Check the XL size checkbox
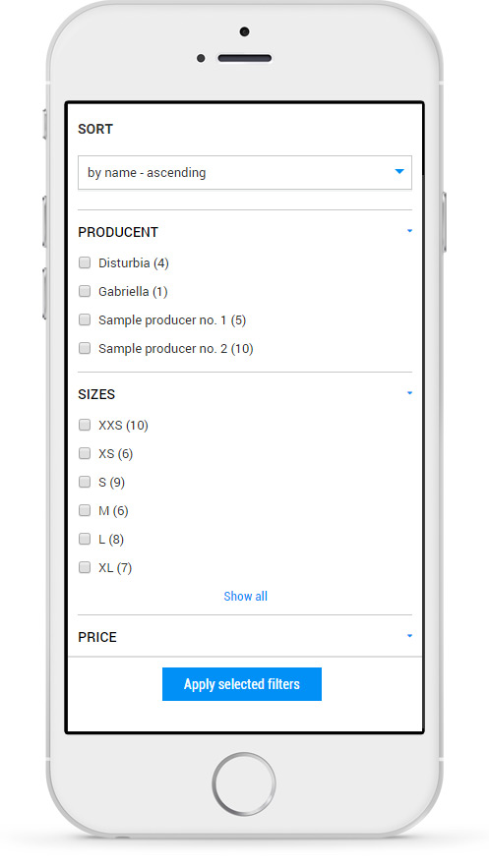Image resolution: width=489 pixels, height=868 pixels. click(x=85, y=567)
